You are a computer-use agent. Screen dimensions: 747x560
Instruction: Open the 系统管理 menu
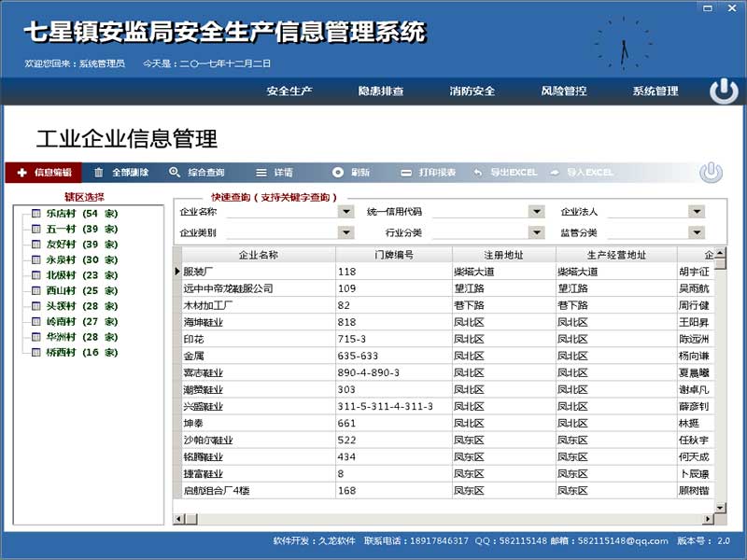click(x=655, y=91)
